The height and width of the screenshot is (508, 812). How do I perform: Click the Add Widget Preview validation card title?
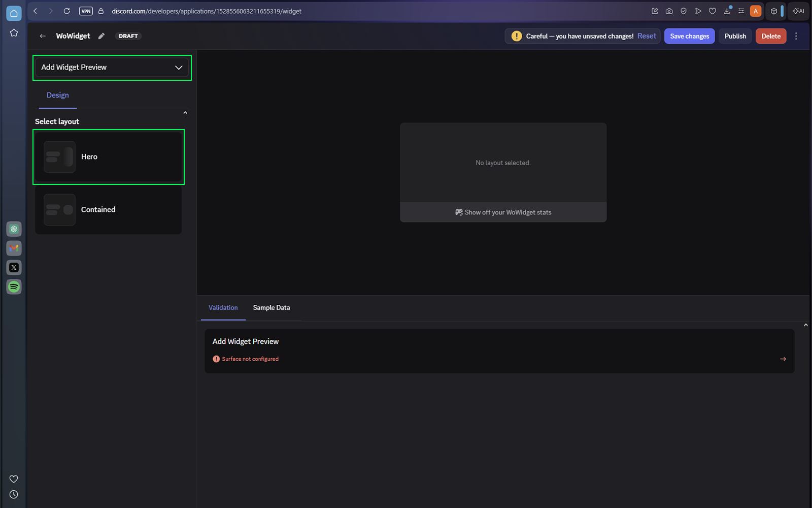click(x=246, y=342)
